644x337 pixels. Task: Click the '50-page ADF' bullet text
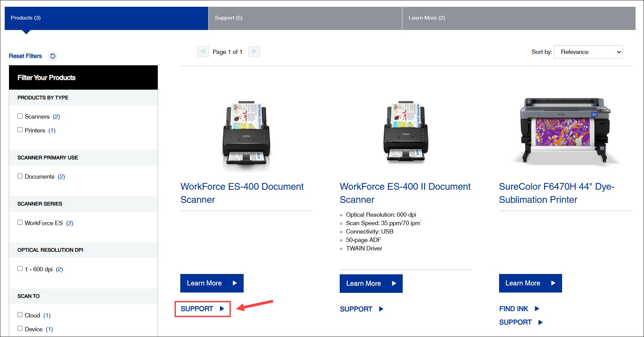(363, 240)
